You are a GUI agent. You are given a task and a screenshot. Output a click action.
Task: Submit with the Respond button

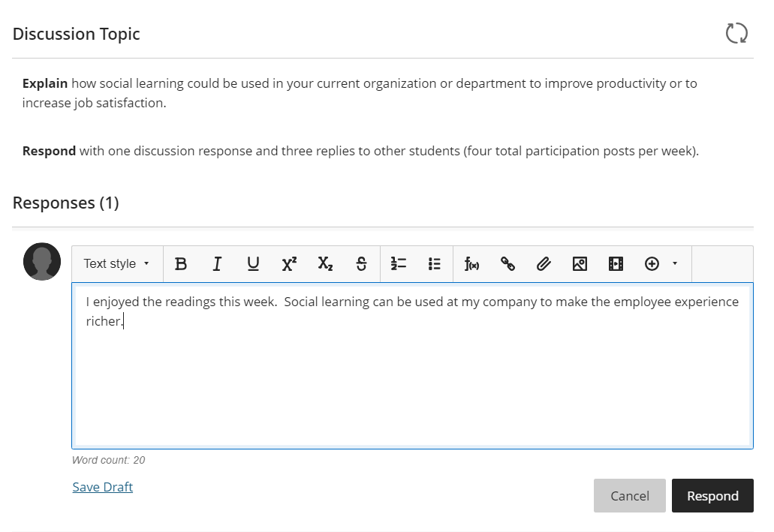pos(712,495)
